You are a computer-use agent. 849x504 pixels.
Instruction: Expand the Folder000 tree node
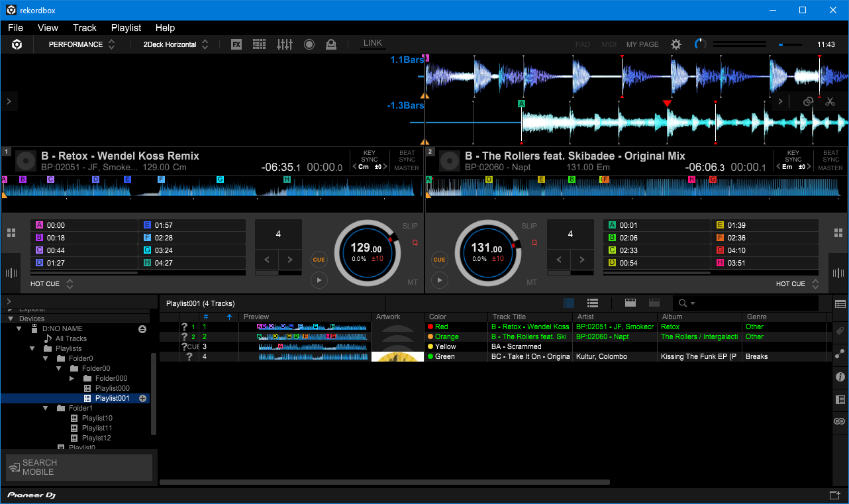(x=72, y=378)
